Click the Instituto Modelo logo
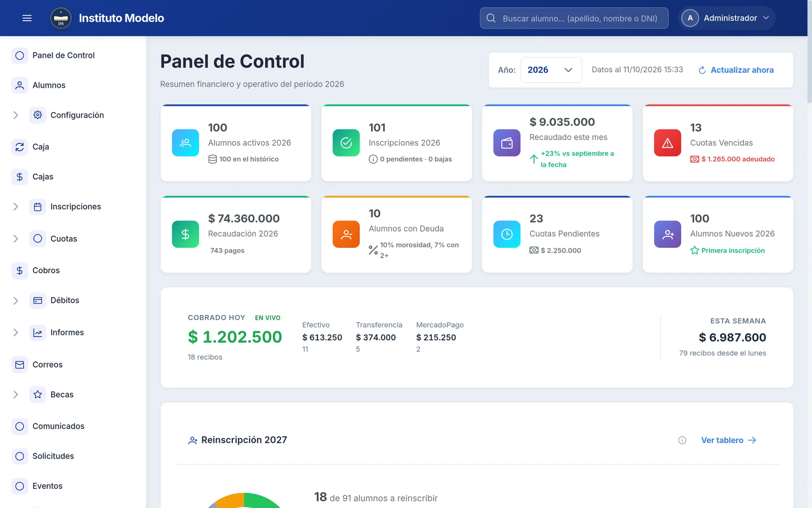This screenshot has width=812, height=508. (61, 18)
